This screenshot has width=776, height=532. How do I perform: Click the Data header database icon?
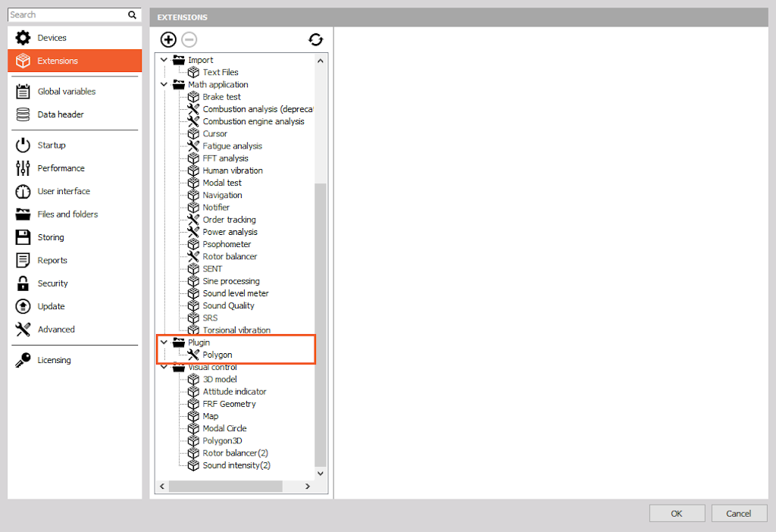click(23, 114)
